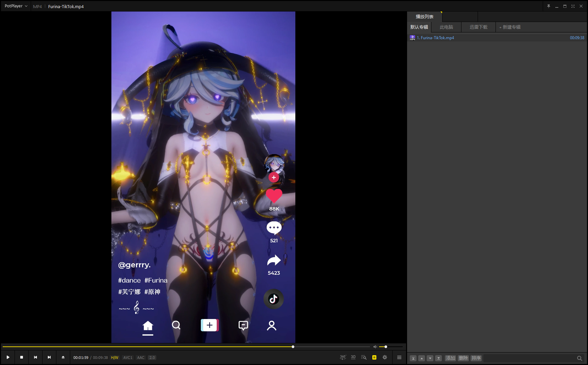Toggle 3D video mode
Screen dimensions: 588x365
click(x=353, y=357)
